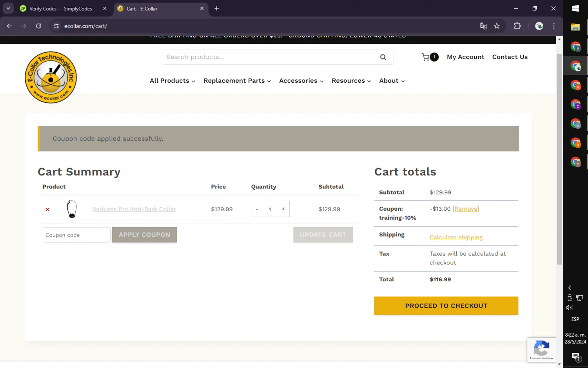Click the E-Collar Technologies logo
The width and height of the screenshot is (588, 368).
(51, 77)
